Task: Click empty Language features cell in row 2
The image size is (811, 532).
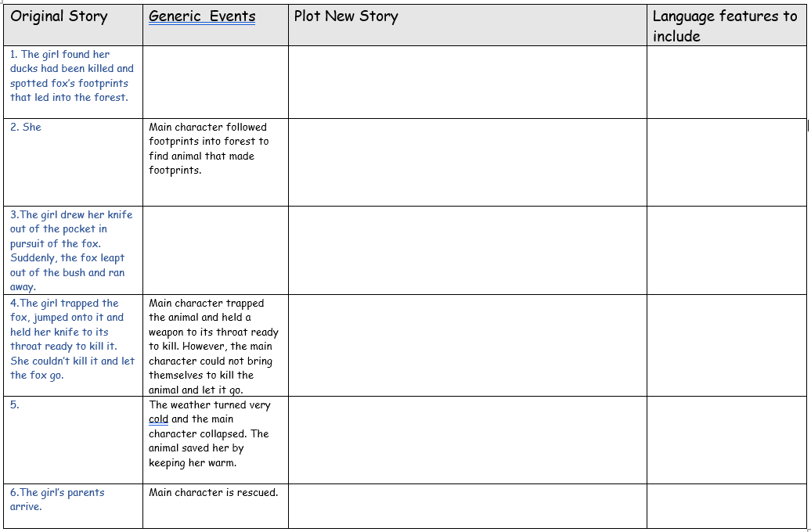Action: click(726, 162)
